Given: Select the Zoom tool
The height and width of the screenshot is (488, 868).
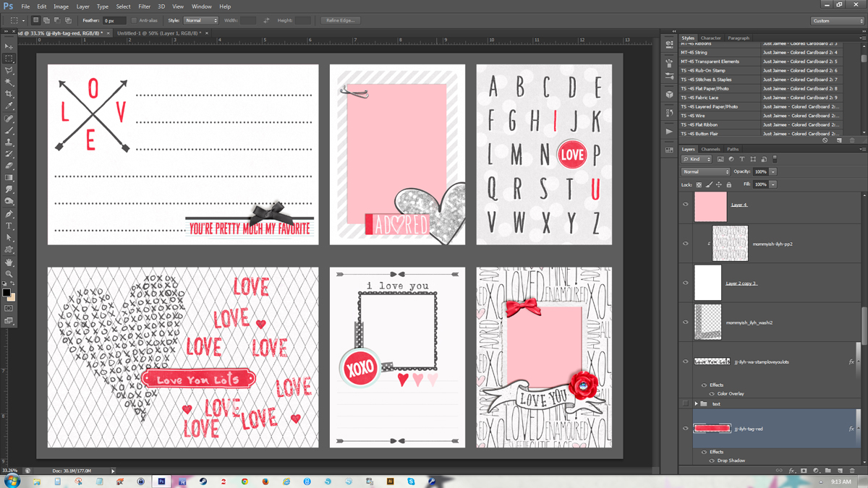Looking at the screenshot, I should click(9, 274).
